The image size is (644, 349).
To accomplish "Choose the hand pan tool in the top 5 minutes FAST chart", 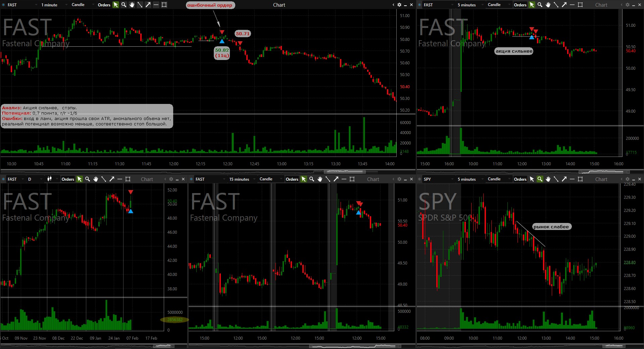I will [548, 5].
